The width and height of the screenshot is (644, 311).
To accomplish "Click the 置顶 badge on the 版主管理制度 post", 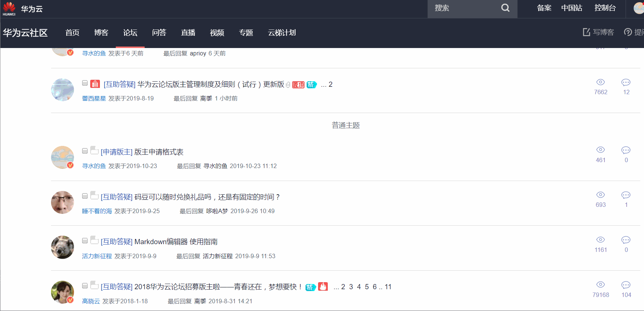I will pyautogui.click(x=298, y=85).
